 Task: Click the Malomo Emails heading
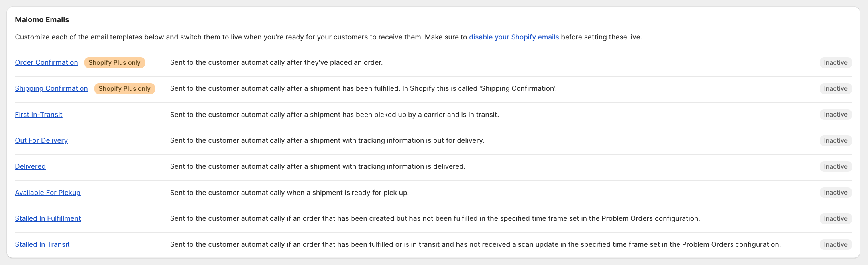42,20
